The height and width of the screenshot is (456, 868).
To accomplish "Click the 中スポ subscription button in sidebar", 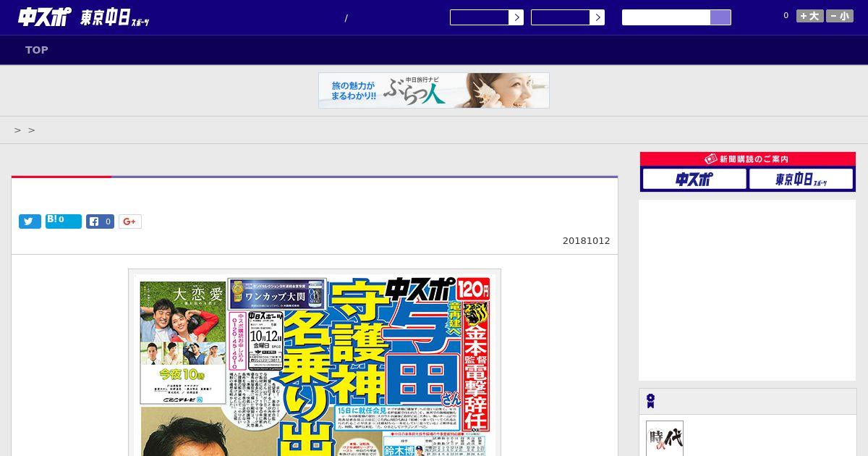I will tap(694, 179).
